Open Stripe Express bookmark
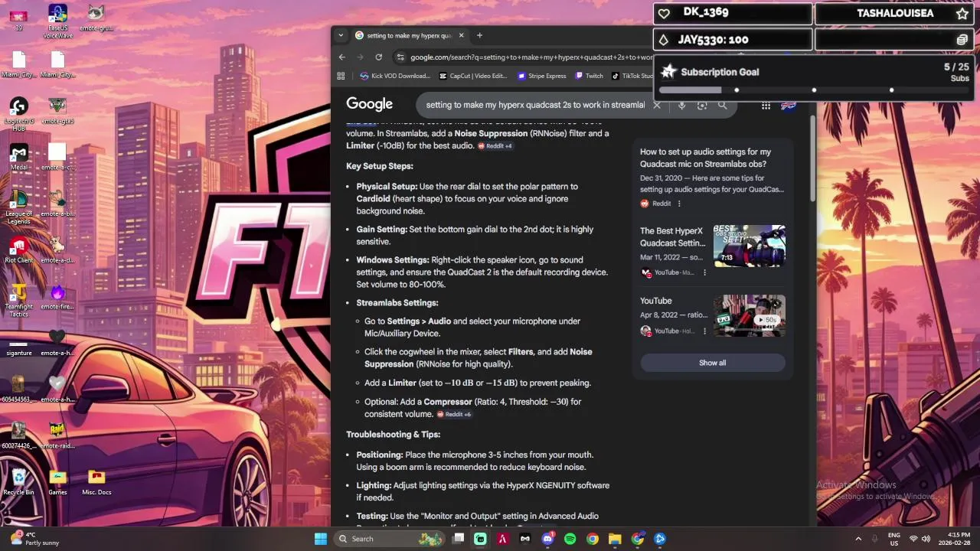Screen dimensions: 980x551 (542, 76)
